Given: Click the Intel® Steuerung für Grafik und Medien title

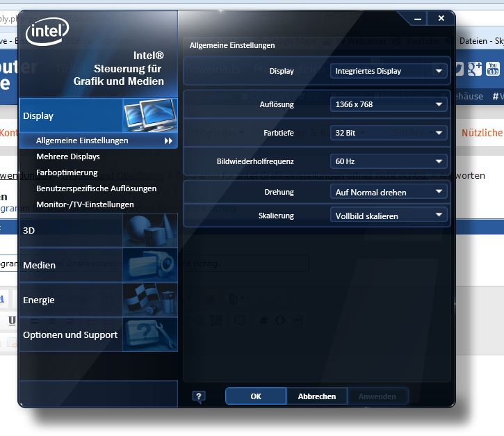Looking at the screenshot, I should click(119, 68).
